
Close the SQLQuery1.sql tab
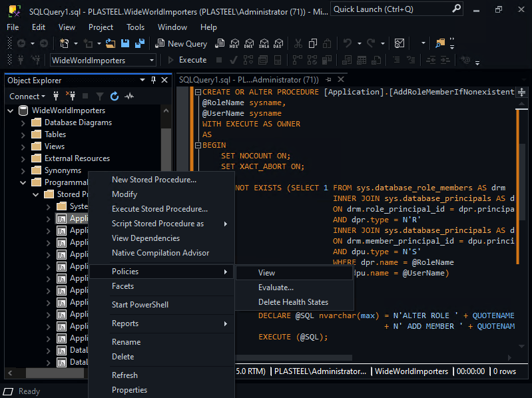pyautogui.click(x=341, y=79)
